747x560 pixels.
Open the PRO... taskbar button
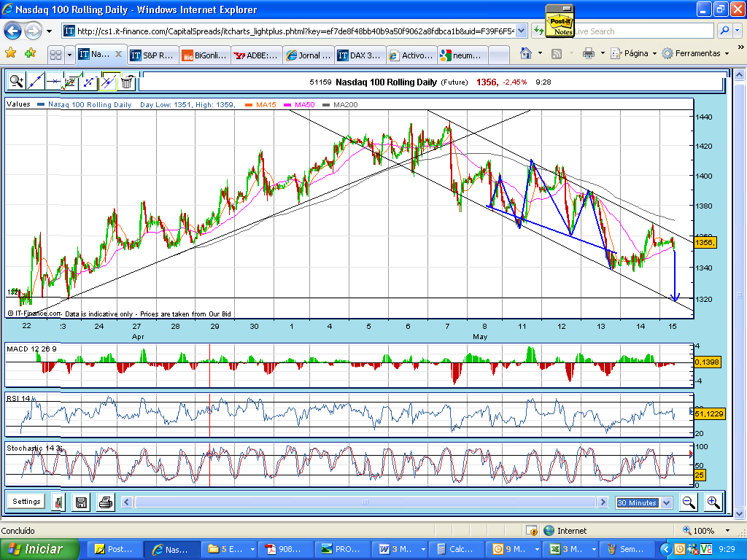point(343,550)
